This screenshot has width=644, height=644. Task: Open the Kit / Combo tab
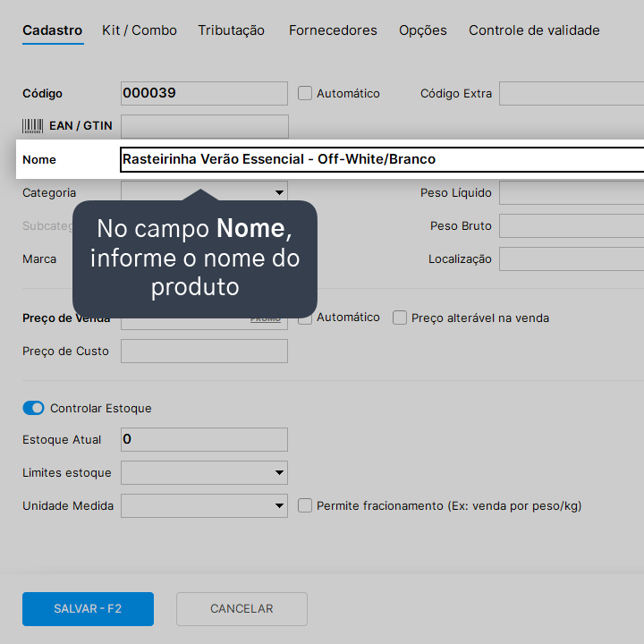(140, 30)
